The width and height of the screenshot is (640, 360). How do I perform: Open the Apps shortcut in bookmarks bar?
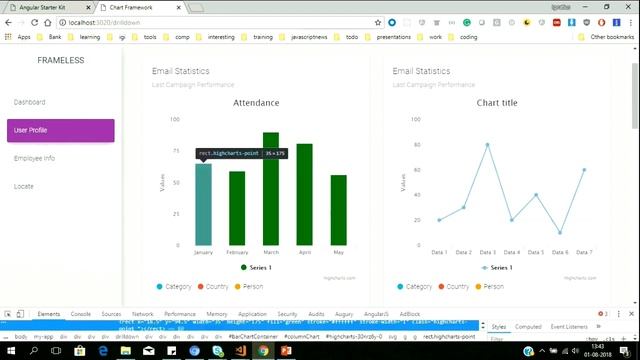[18, 37]
